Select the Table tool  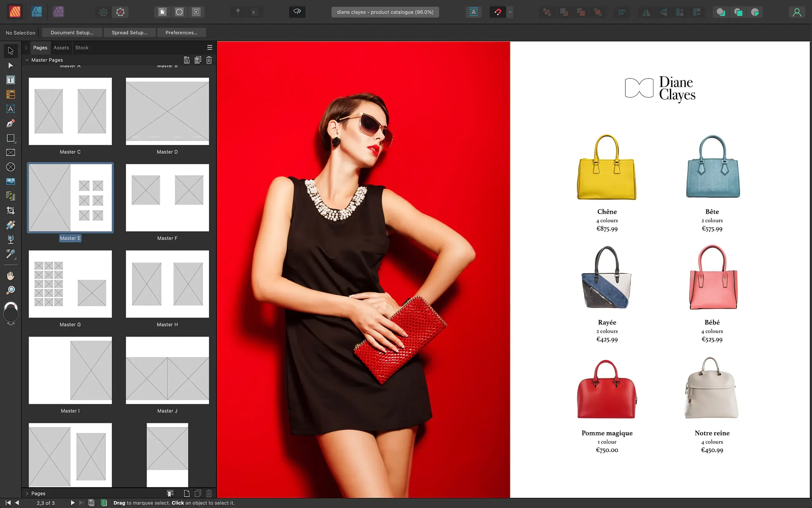point(10,94)
